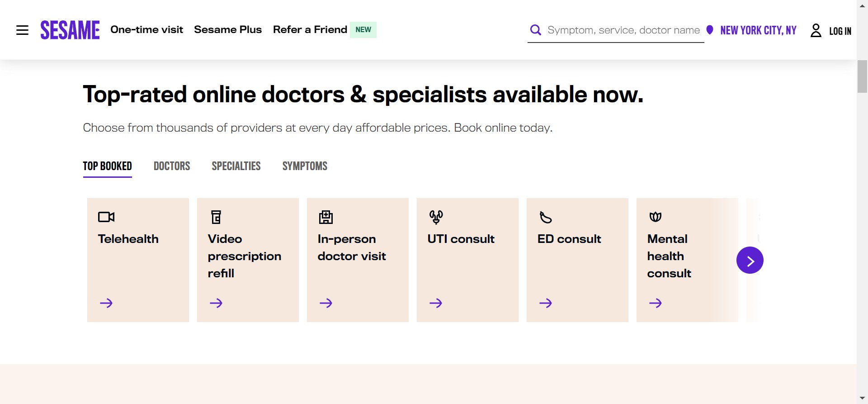The height and width of the screenshot is (404, 868).
Task: Click the purple search magnifier icon
Action: tap(535, 30)
